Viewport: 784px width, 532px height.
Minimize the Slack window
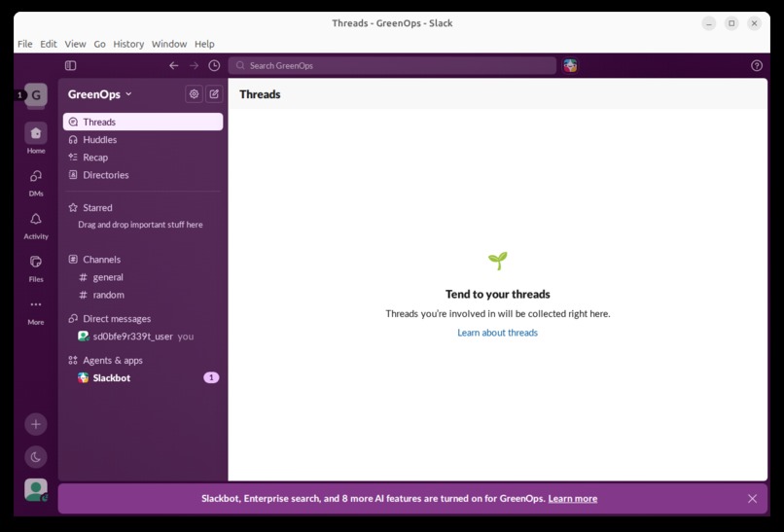click(708, 23)
